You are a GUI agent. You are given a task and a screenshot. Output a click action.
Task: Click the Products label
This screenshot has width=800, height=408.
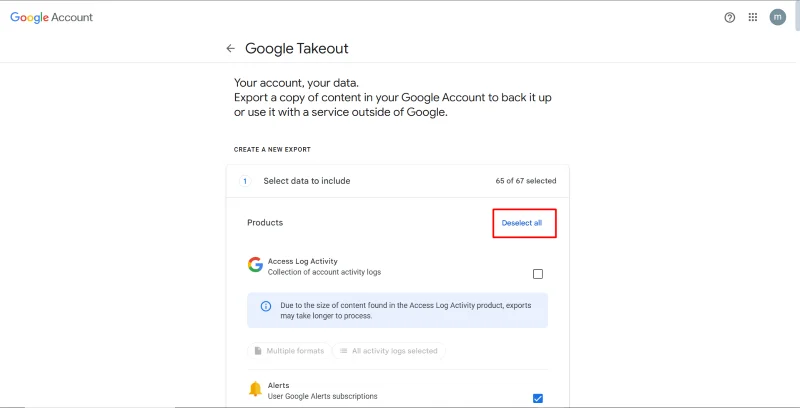(265, 222)
